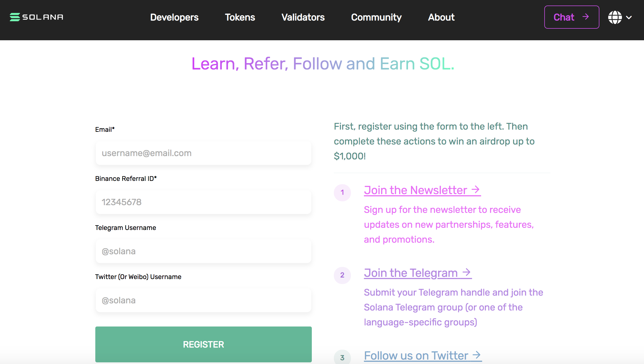The width and height of the screenshot is (644, 364).
Task: Click arrow next to Join the Newsletter
Action: click(x=476, y=190)
